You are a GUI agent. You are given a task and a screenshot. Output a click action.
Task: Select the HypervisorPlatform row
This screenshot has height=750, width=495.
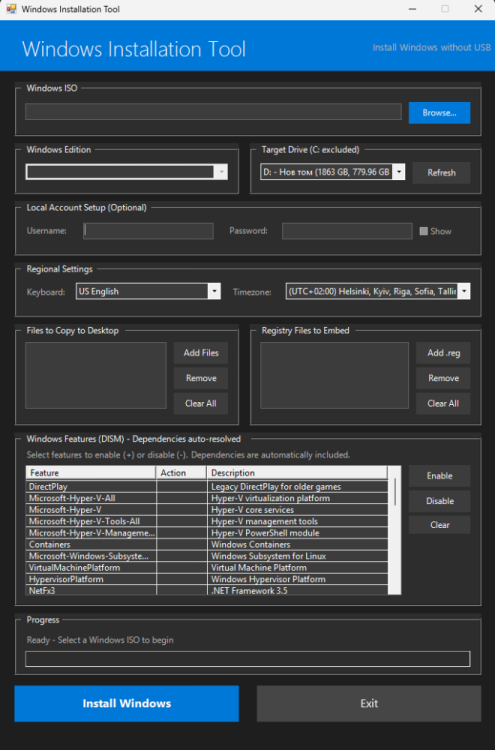pyautogui.click(x=207, y=579)
